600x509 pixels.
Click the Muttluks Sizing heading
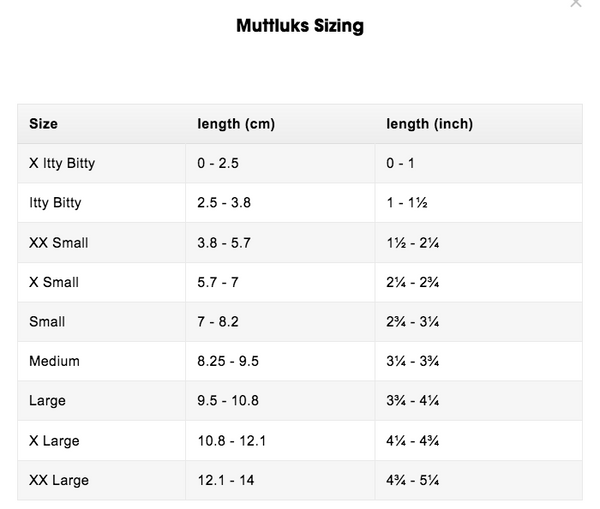point(300,26)
